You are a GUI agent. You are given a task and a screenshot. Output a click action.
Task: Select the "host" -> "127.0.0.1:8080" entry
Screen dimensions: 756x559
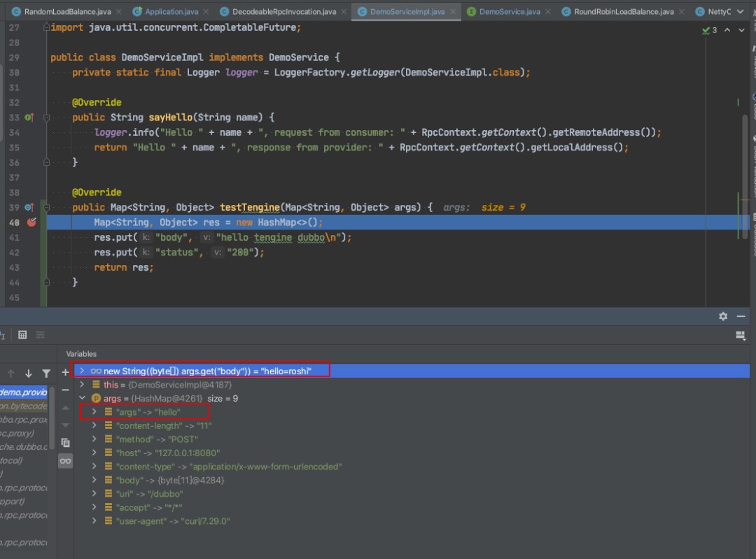click(168, 453)
